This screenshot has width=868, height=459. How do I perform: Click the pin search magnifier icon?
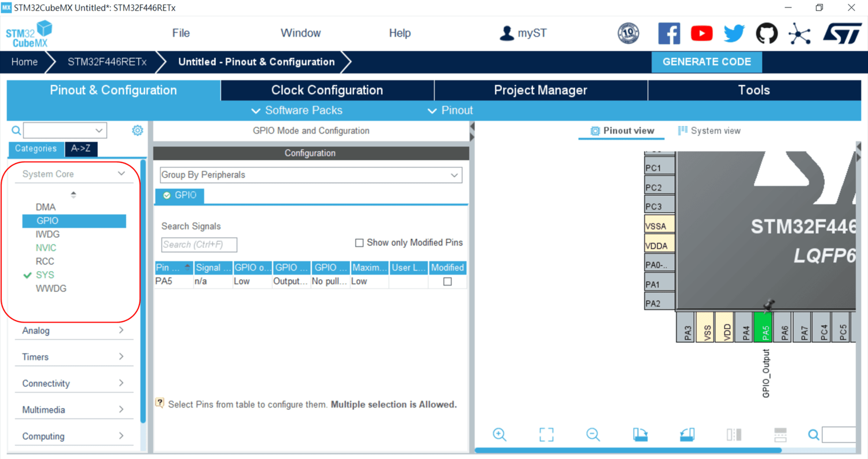(x=813, y=435)
